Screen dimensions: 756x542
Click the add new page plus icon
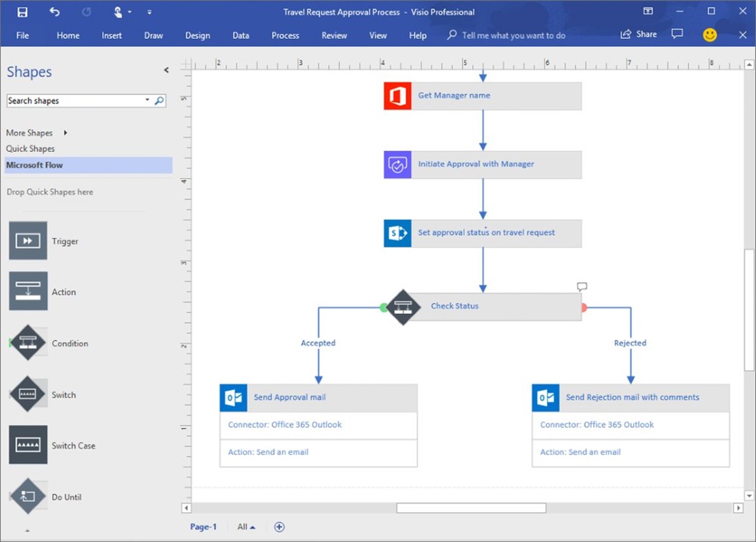(x=279, y=527)
